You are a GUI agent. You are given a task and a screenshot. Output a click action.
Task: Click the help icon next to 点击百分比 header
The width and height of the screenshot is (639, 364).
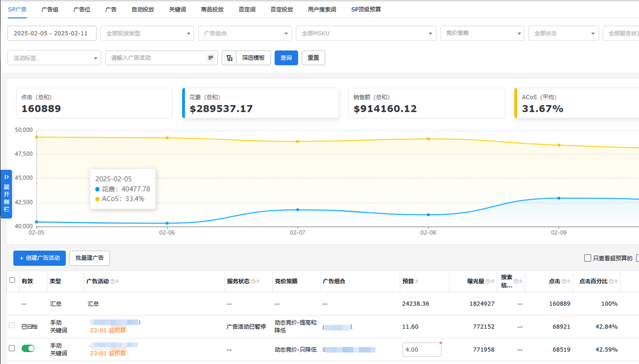(612, 281)
